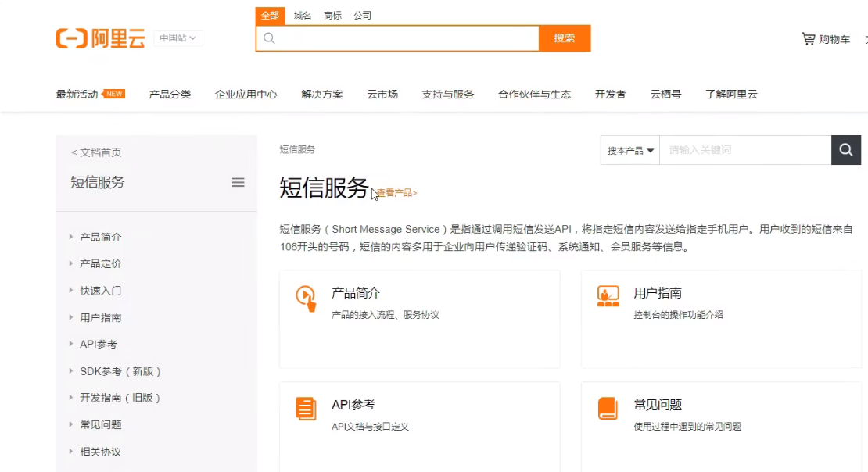Open the 云市场 nav menu
The height and width of the screenshot is (472, 868).
point(382,94)
